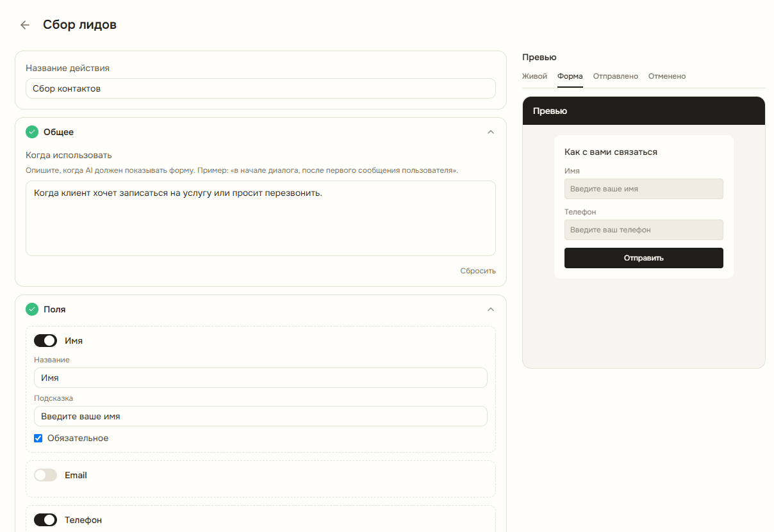The width and height of the screenshot is (774, 532).
Task: Enable the Email field switch
Action: coord(45,475)
